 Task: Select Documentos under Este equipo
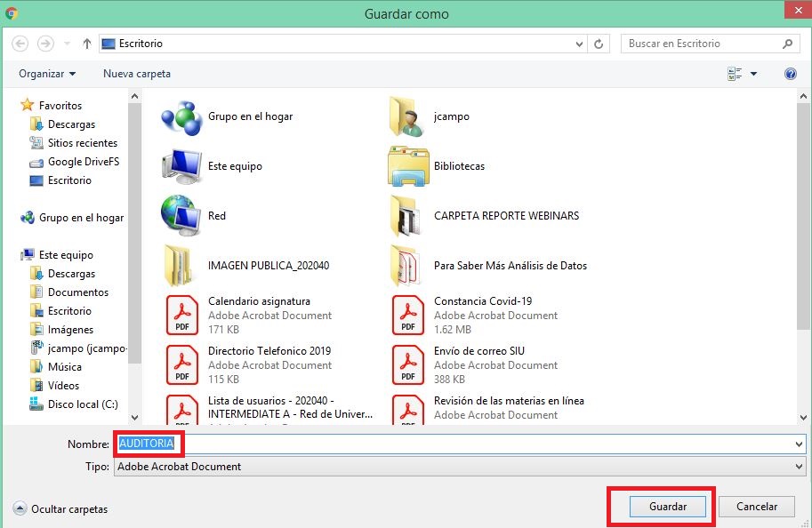tap(78, 292)
